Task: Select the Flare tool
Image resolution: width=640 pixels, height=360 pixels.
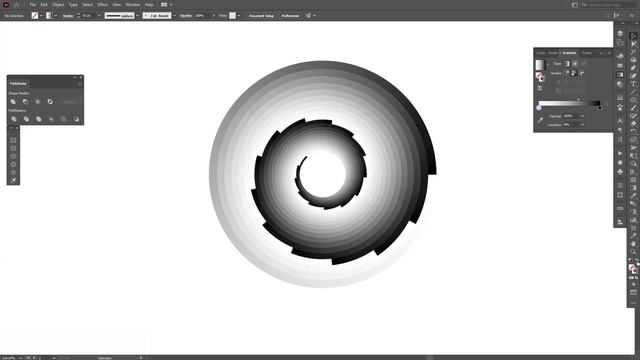Action: click(x=13, y=180)
